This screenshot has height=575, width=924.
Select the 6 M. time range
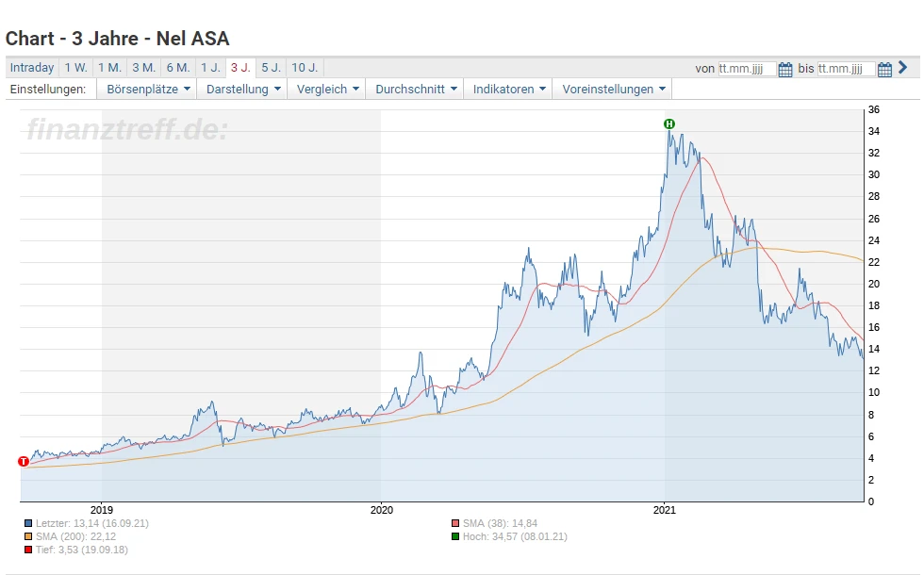point(178,68)
